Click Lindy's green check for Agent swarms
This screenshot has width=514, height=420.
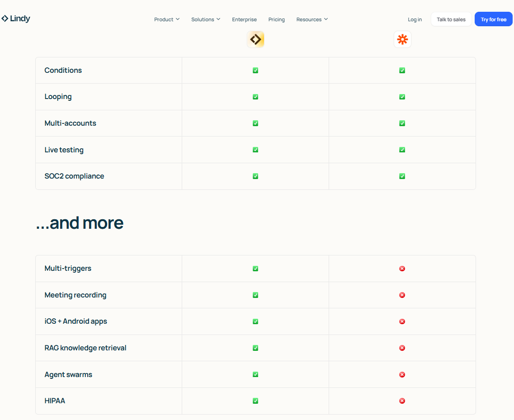point(255,374)
